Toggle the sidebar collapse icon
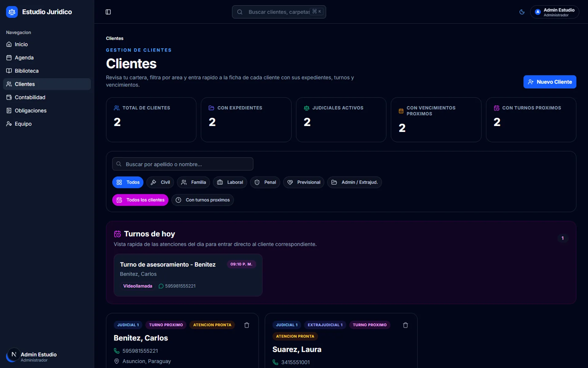The width and height of the screenshot is (588, 368). [108, 12]
